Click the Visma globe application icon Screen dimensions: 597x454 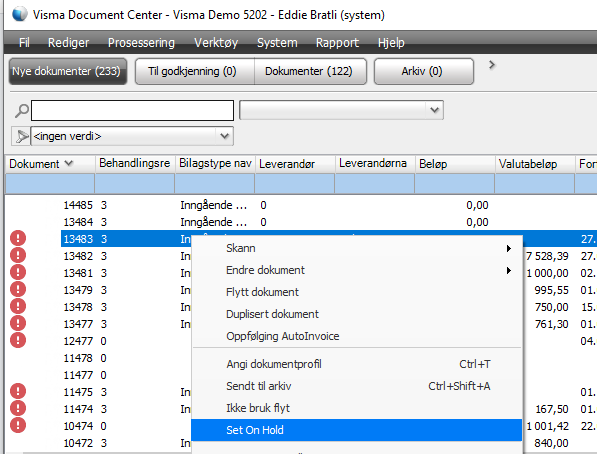19,14
